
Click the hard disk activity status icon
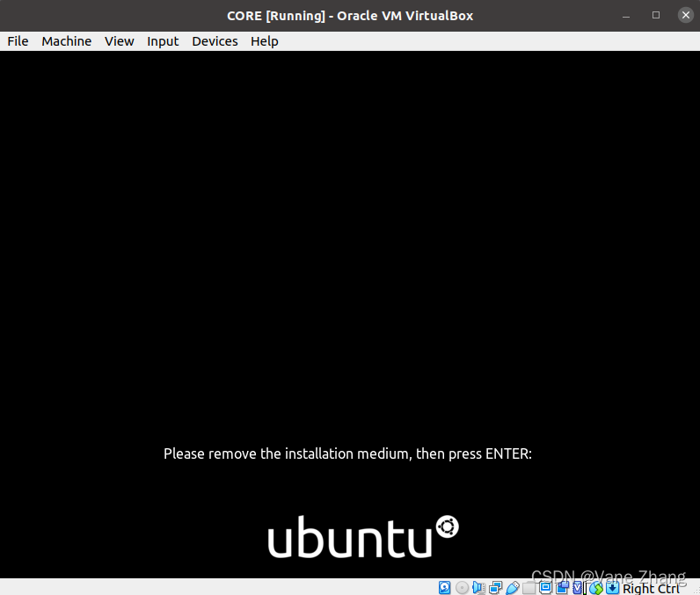[445, 588]
